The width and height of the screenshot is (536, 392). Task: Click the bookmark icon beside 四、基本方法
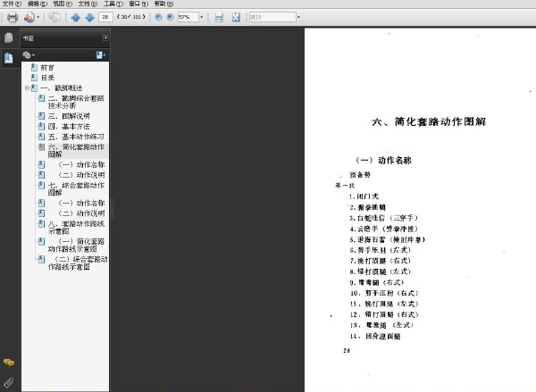[41, 126]
